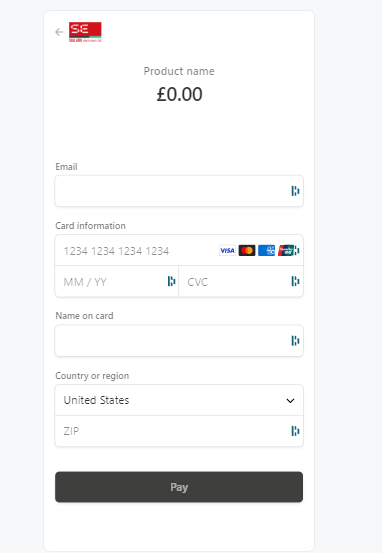
Task: Click autofill icon in Name on card field
Action: point(295,341)
